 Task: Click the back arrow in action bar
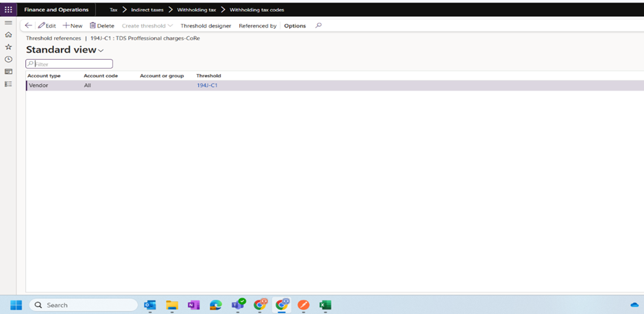click(28, 25)
